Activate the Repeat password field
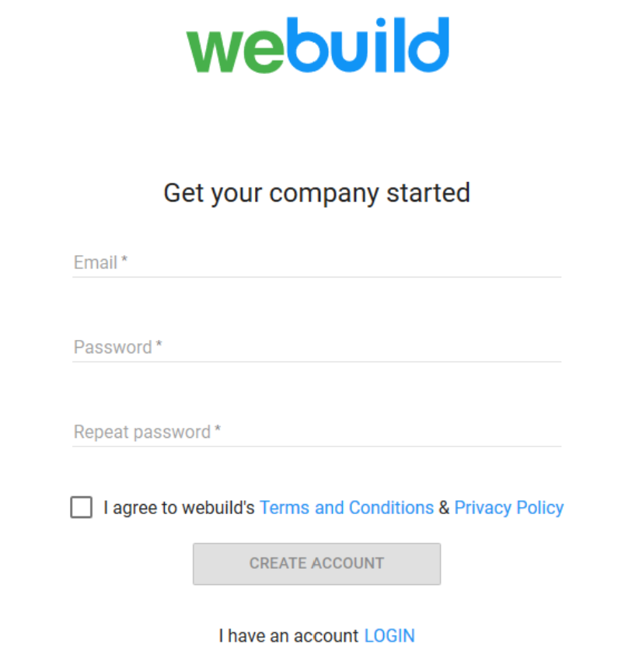The width and height of the screenshot is (625, 672). (316, 432)
